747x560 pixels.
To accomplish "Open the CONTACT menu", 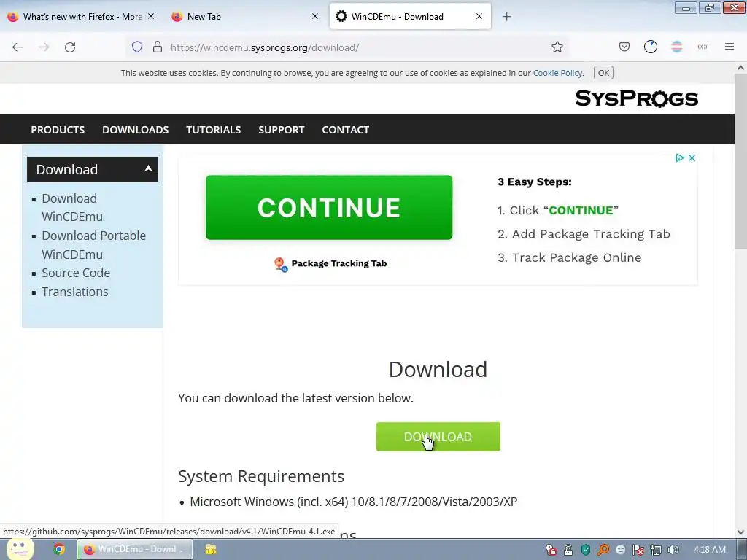I will (345, 130).
